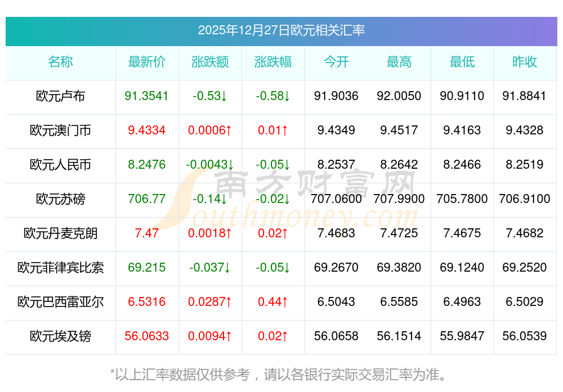This screenshot has width=563, height=392.
Task: Click change percent 0.44↑
Action: [x=273, y=301]
